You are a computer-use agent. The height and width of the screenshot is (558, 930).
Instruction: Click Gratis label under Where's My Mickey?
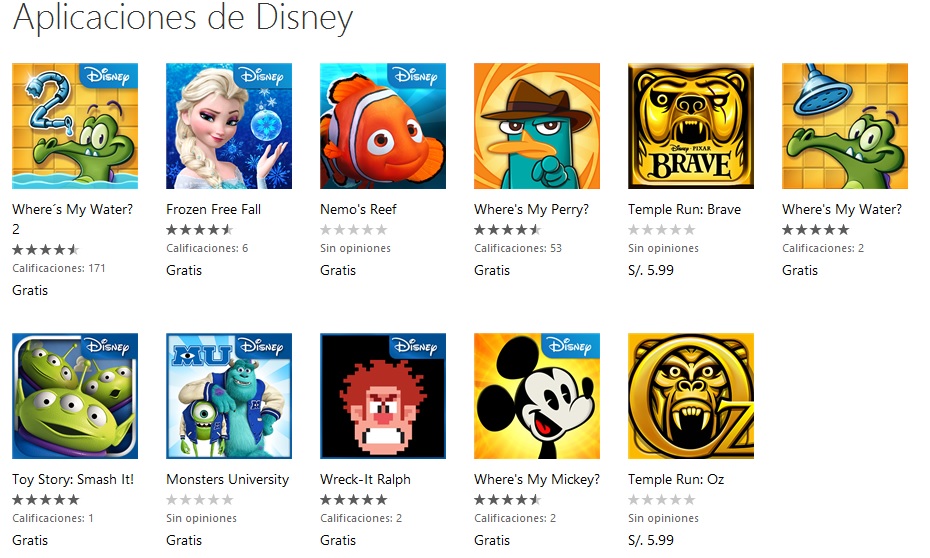[x=492, y=540]
